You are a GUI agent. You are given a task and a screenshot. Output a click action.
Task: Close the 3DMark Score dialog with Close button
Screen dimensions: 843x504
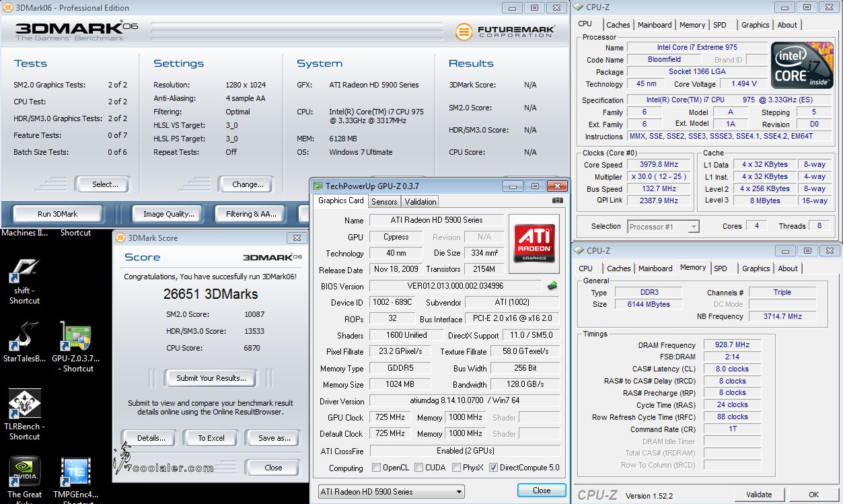click(273, 468)
